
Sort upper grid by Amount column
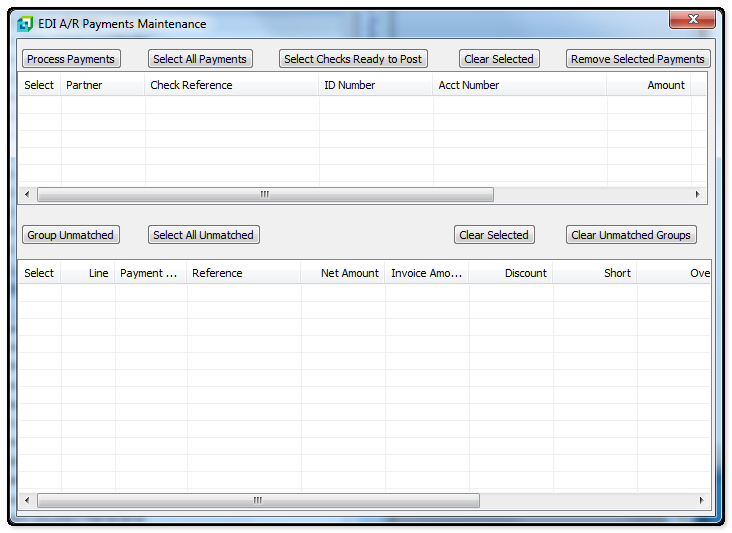point(648,85)
